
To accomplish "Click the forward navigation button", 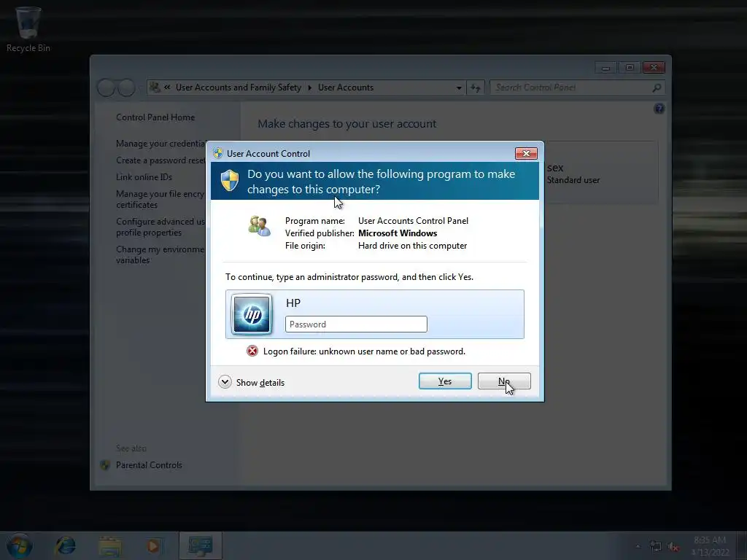I will point(126,87).
